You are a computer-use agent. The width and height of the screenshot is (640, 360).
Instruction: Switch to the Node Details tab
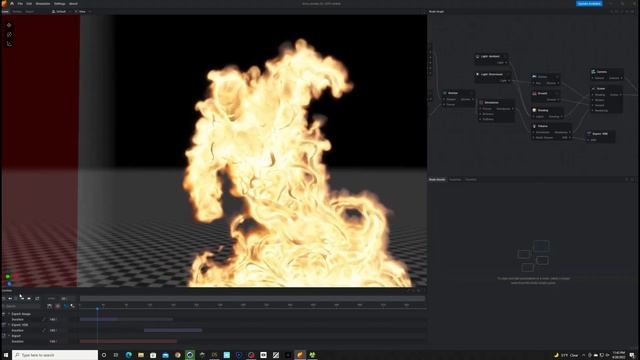(437, 180)
